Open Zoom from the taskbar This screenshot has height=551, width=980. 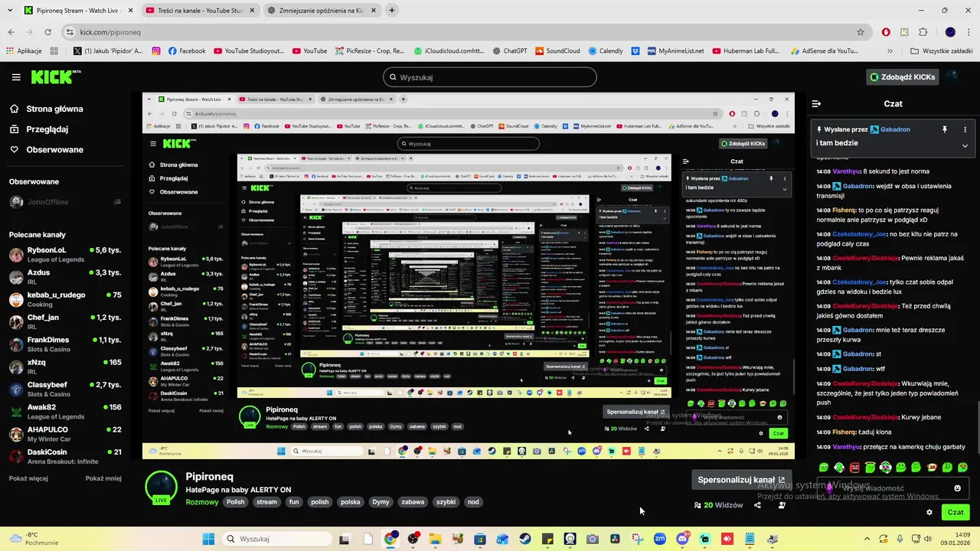(660, 539)
